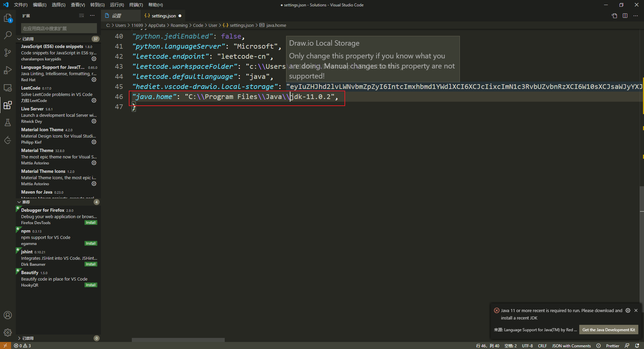Collapse the 推荐 recommended extensions section
Viewport: 644px width, 349px height.
(x=59, y=202)
